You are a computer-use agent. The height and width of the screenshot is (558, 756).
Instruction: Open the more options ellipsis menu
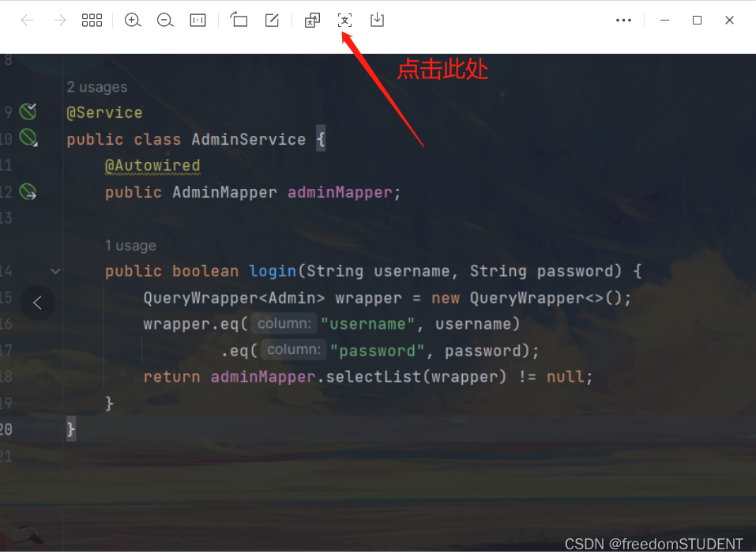[x=623, y=21]
